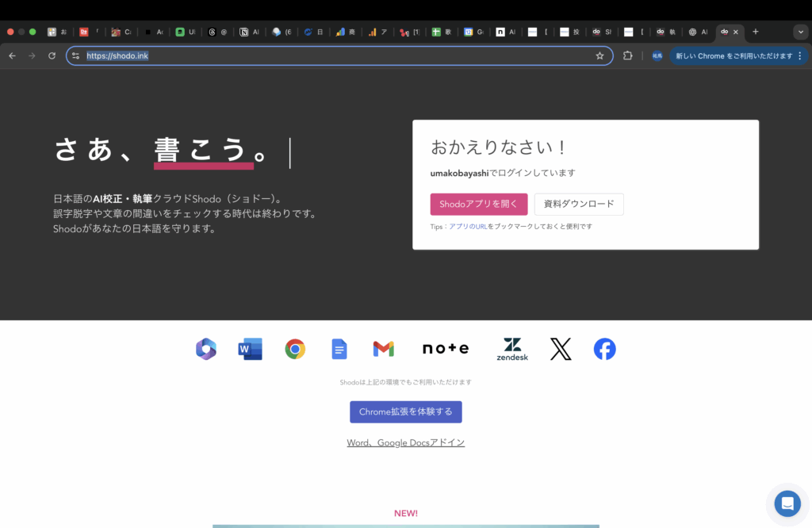Switch to the Notion tab labeled AI

pos(249,32)
